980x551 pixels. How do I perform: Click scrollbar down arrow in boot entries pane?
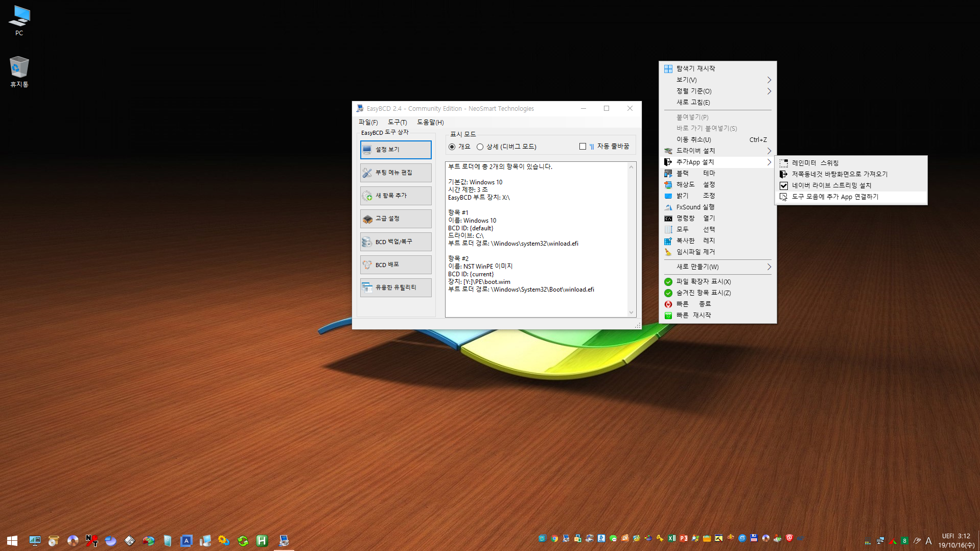click(632, 312)
